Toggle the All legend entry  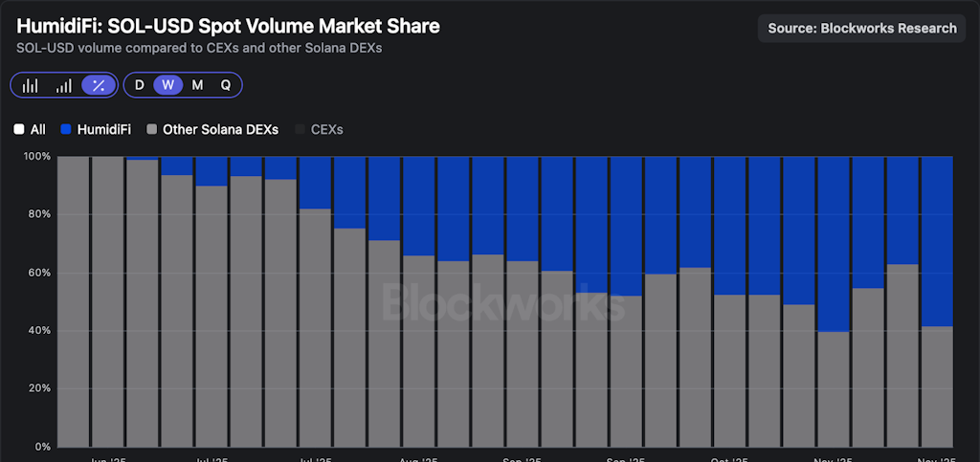30,130
